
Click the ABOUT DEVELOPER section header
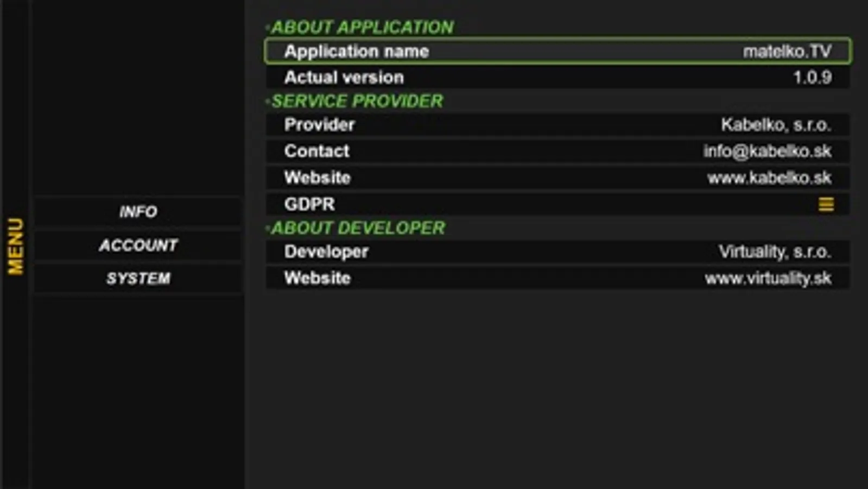(x=358, y=228)
